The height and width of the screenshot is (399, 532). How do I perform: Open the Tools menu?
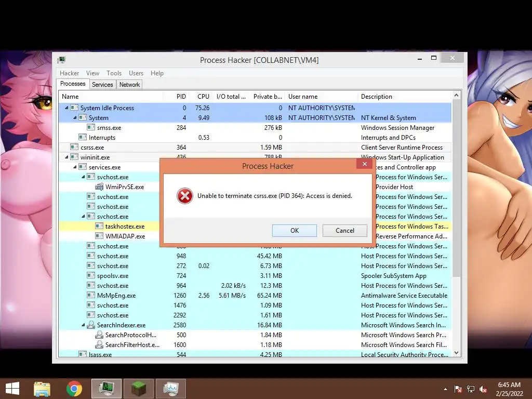[114, 73]
